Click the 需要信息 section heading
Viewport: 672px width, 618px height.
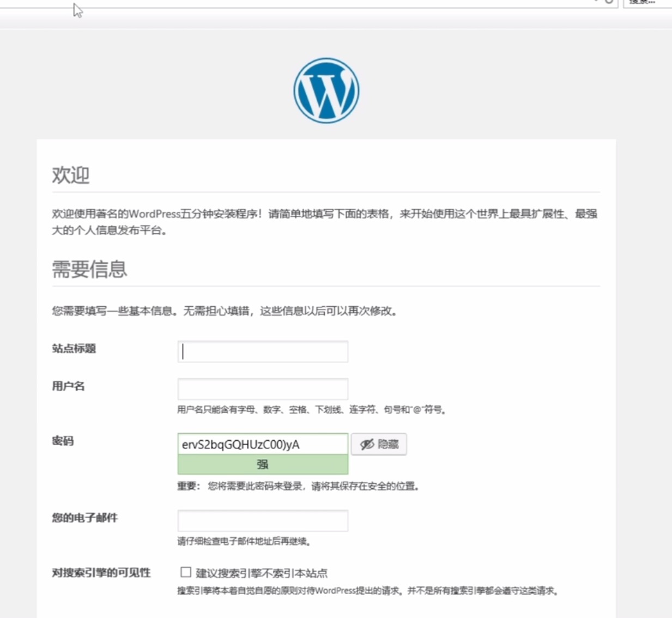tap(89, 269)
